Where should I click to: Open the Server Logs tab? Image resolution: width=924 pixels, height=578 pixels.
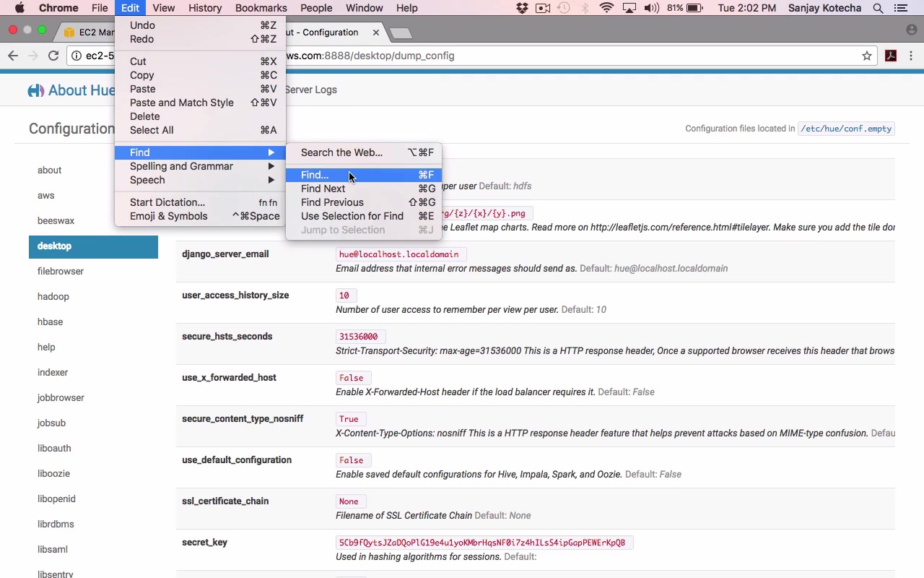310,90
